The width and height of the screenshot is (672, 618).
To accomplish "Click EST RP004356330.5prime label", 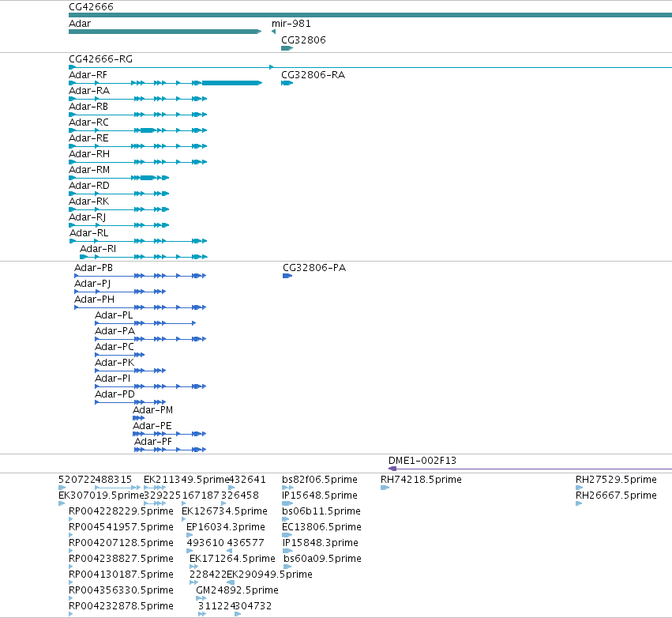I will [121, 590].
